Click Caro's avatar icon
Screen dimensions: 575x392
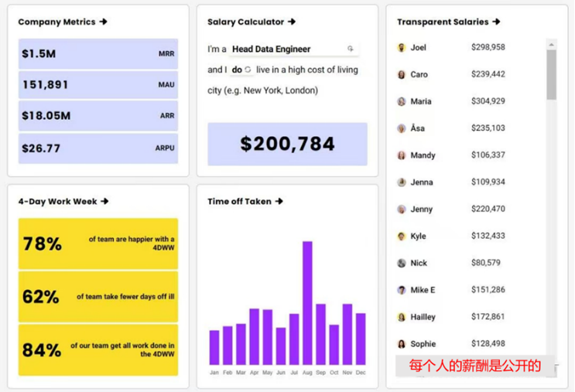pyautogui.click(x=402, y=74)
